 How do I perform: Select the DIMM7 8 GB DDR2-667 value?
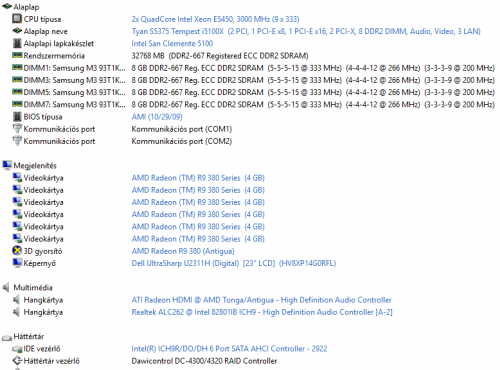click(x=313, y=105)
